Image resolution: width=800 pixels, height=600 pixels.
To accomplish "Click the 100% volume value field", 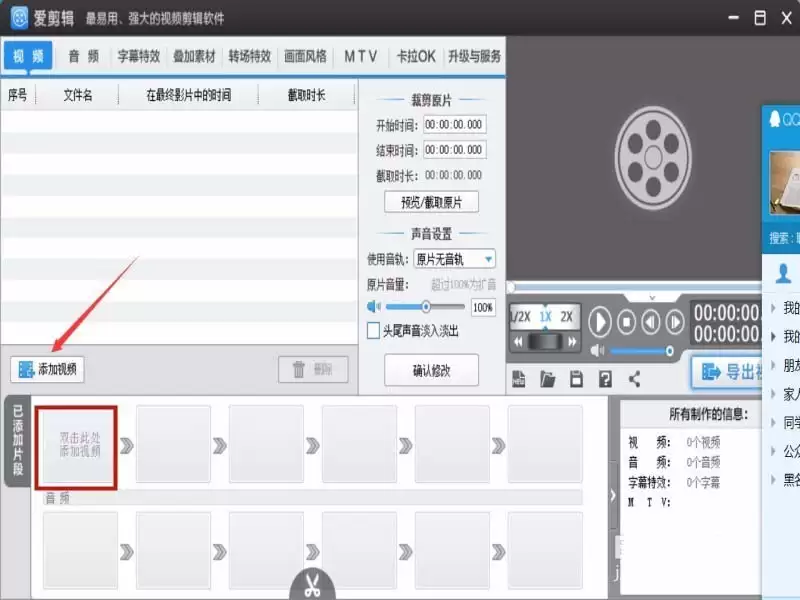I will pos(483,308).
